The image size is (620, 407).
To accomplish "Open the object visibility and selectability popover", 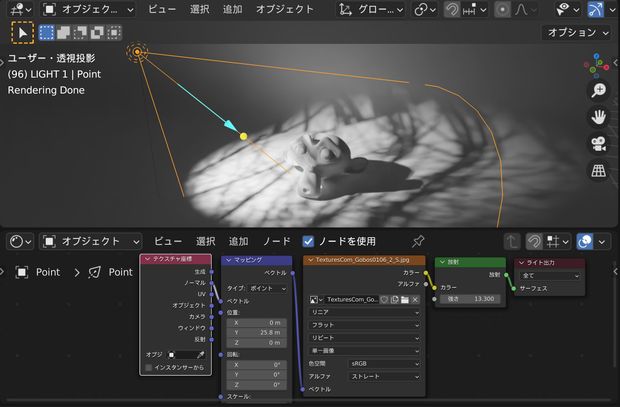I will pyautogui.click(x=568, y=9).
